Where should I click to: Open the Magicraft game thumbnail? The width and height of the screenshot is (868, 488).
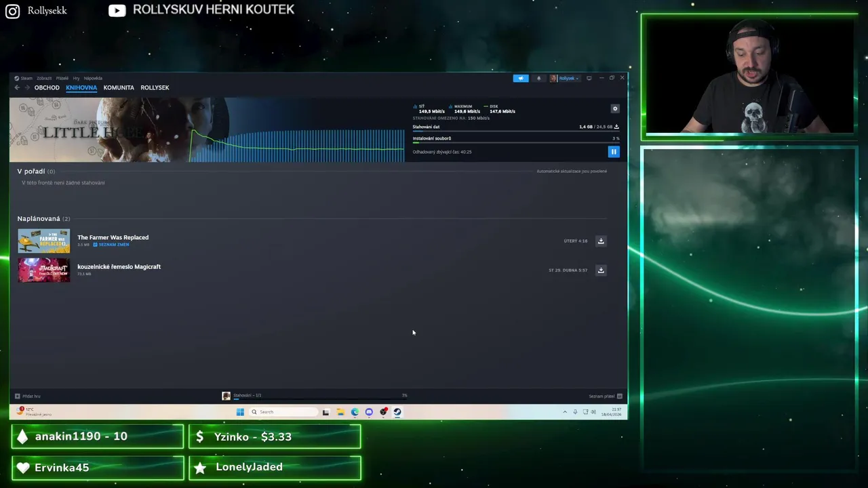pos(43,270)
